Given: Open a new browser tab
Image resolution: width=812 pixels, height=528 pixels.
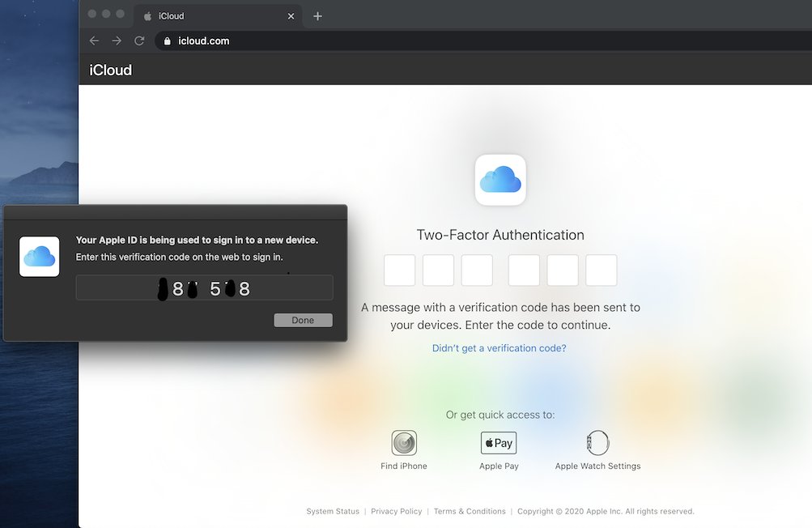Looking at the screenshot, I should click(x=317, y=16).
